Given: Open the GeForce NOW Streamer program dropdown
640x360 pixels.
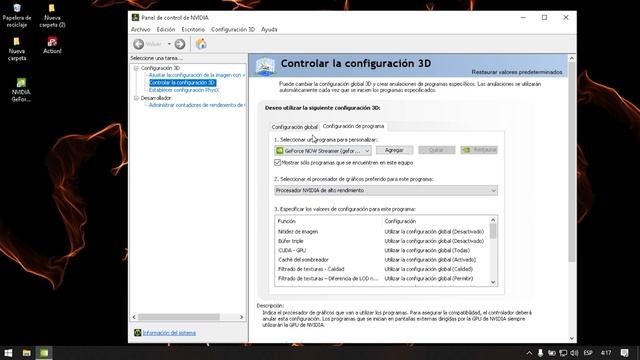Looking at the screenshot, I should (x=323, y=151).
